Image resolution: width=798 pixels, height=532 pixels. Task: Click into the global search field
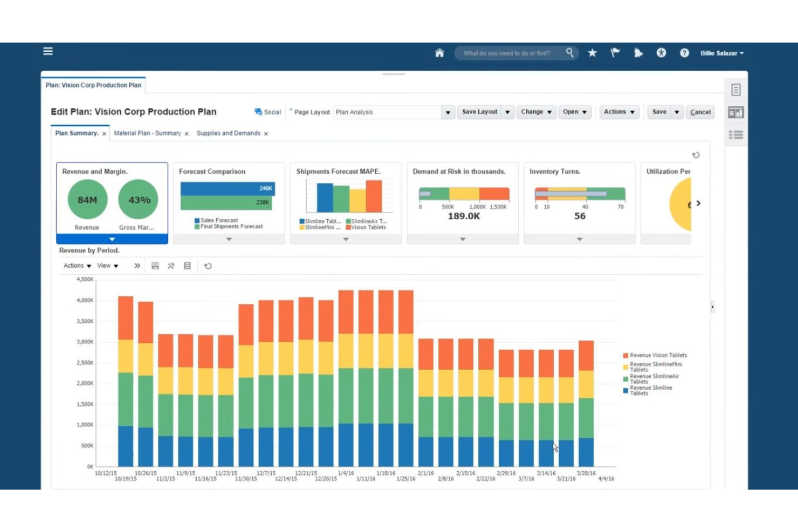point(507,53)
